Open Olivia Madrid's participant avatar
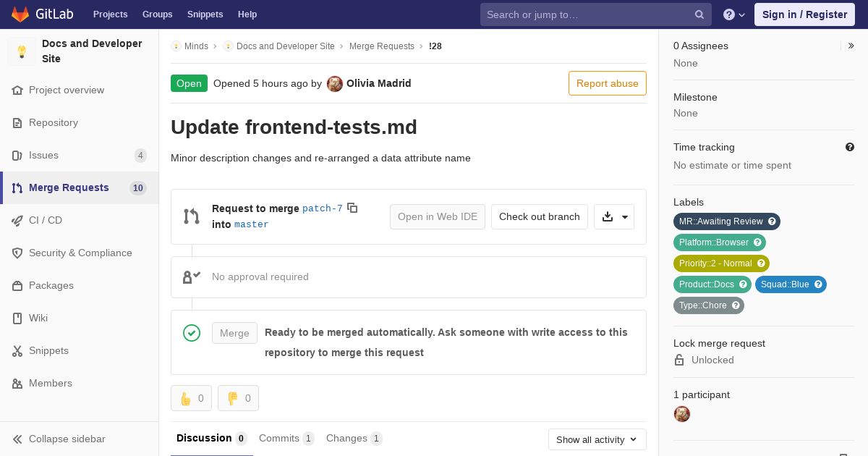 [681, 414]
